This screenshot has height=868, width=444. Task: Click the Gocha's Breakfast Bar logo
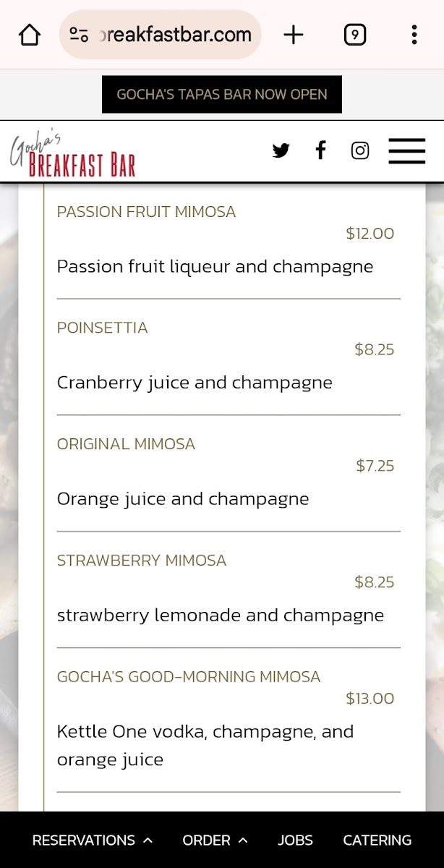[x=73, y=154]
